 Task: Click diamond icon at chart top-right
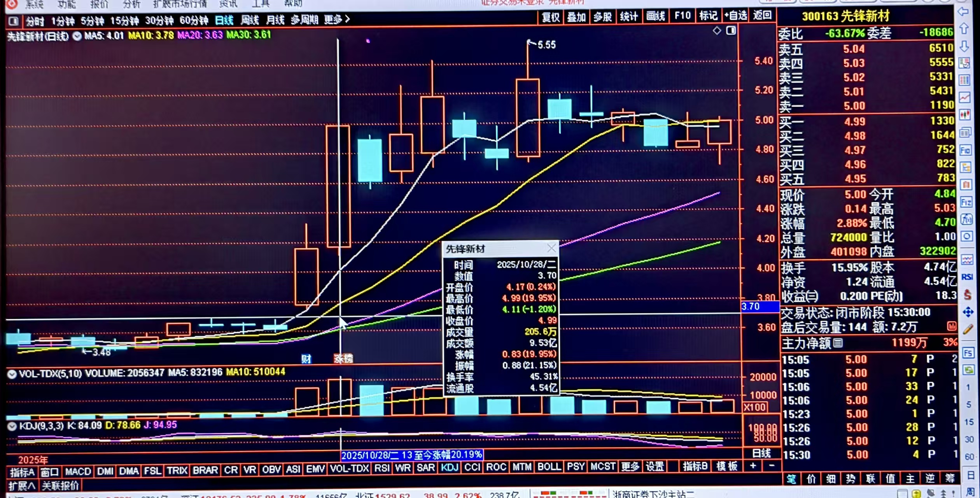point(717,31)
